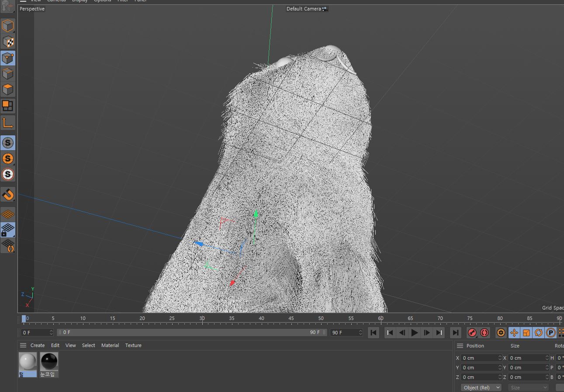
Task: Toggle the Locked Workplane grid icon
Action: point(8,230)
